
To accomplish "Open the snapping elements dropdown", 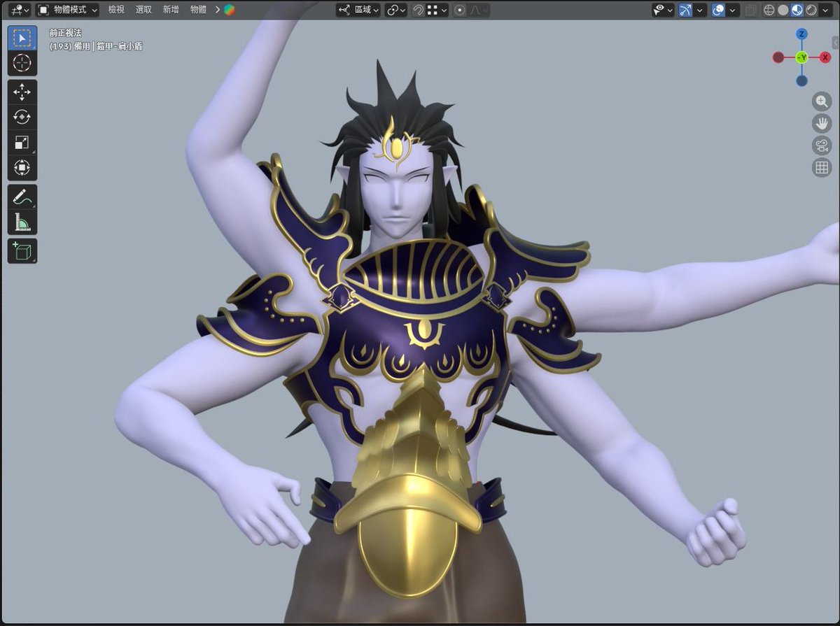I will click(x=437, y=10).
